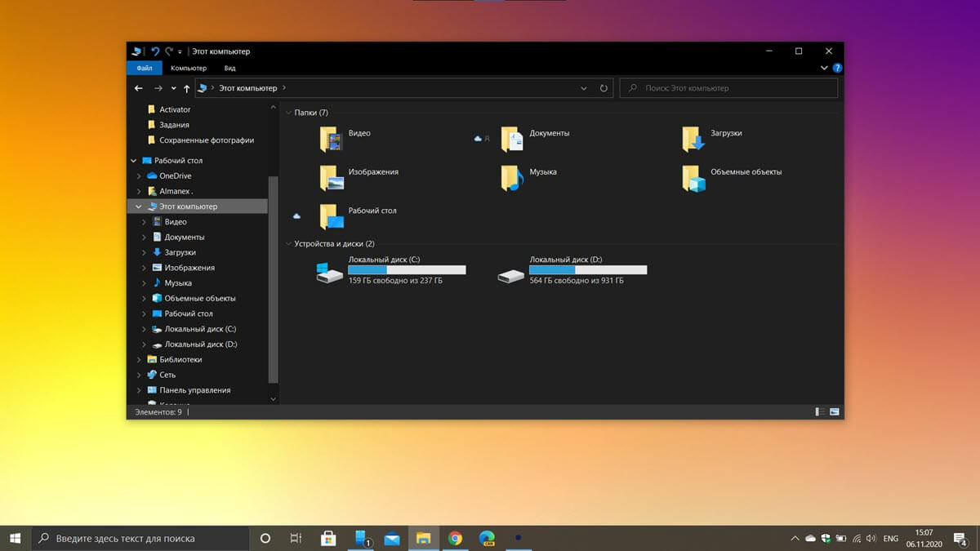Open the Объемные объекты folder icon

[x=693, y=178]
